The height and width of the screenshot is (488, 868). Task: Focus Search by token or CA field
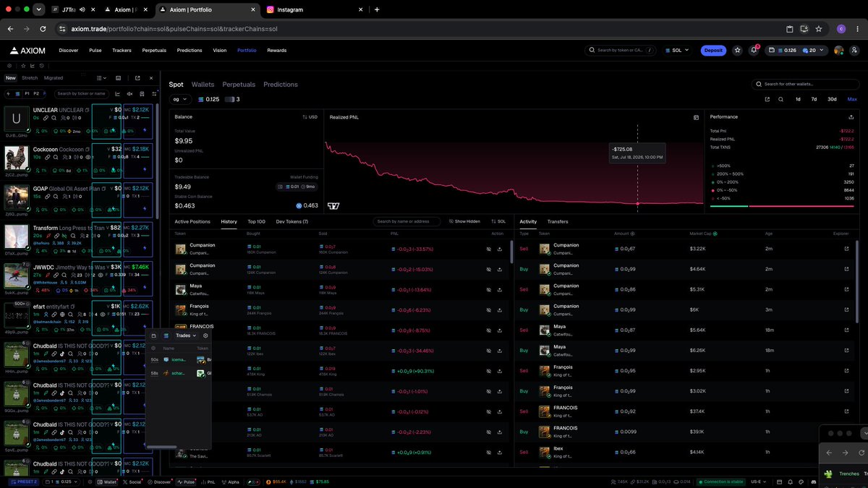621,51
